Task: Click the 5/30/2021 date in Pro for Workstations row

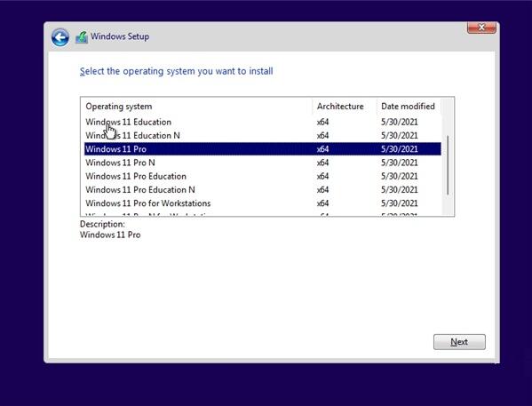Action: pos(400,203)
